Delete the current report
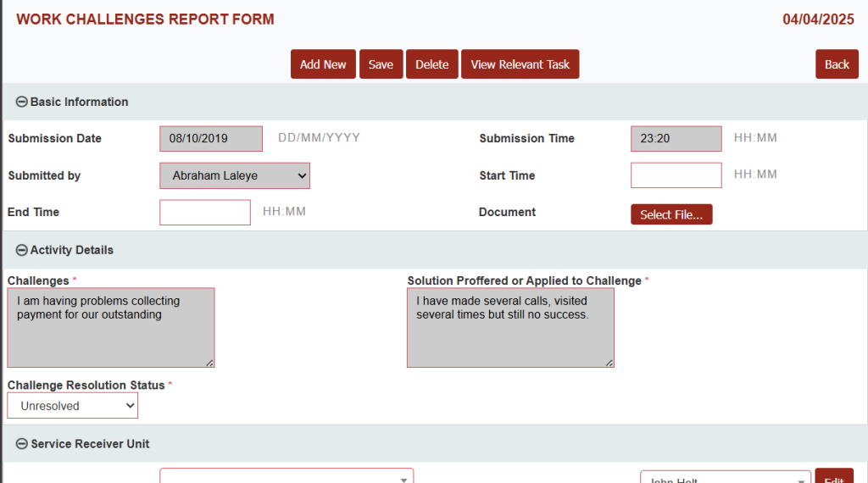The image size is (868, 483). click(x=431, y=64)
